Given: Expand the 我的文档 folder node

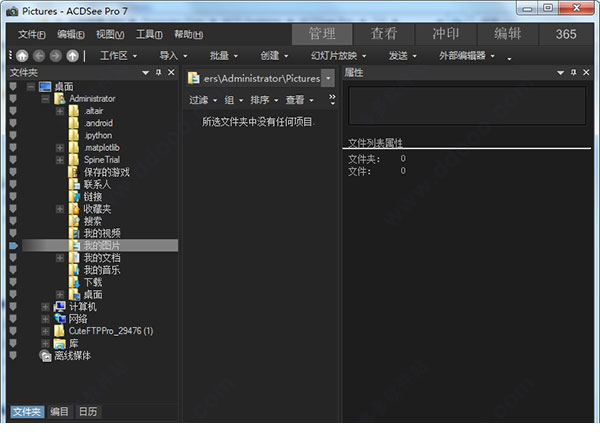Looking at the screenshot, I should 60,258.
